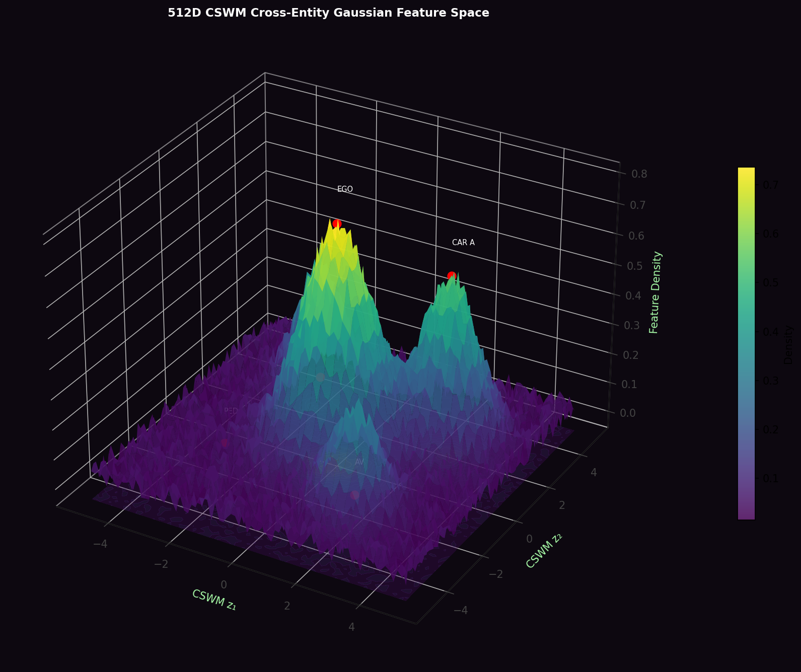Screen dimensions: 801x672
Task: Click the colorbar's 'Density' label
Action: tap(788, 345)
